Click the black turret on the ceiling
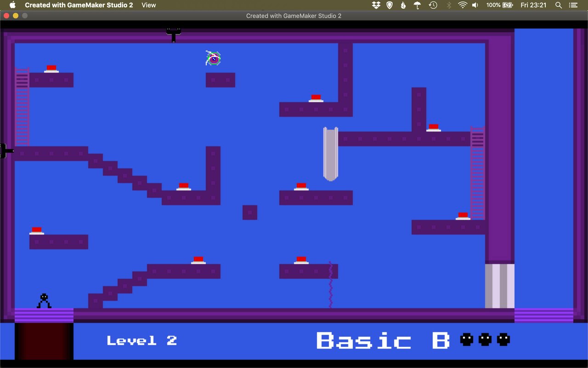Image resolution: width=588 pixels, height=368 pixels. [173, 34]
